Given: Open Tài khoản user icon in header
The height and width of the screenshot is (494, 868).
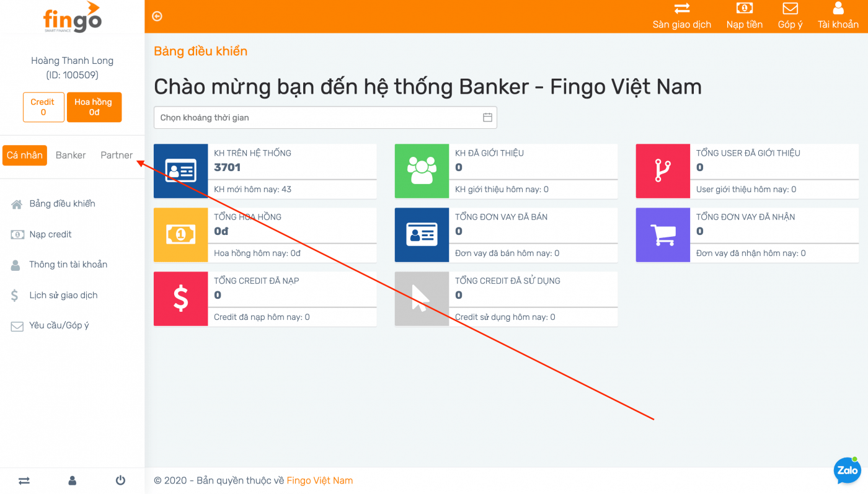Looking at the screenshot, I should click(838, 8).
